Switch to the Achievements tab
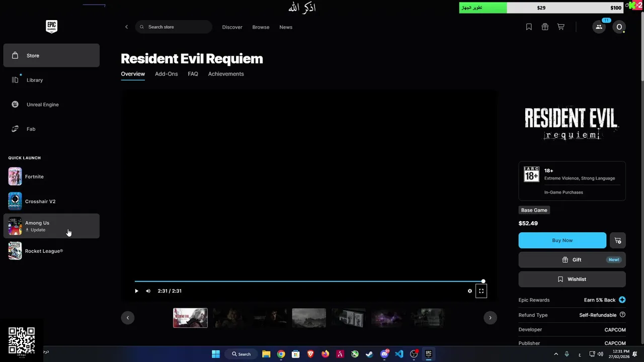 point(226,74)
